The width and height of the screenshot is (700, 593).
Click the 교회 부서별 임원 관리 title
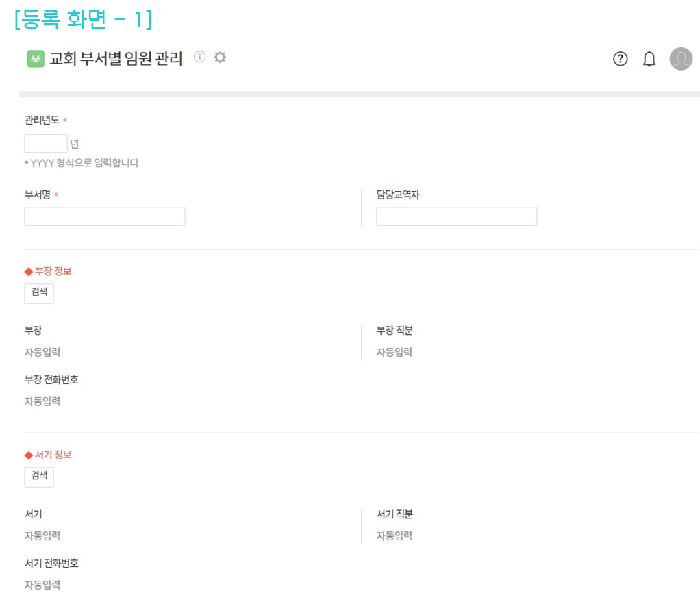[116, 59]
